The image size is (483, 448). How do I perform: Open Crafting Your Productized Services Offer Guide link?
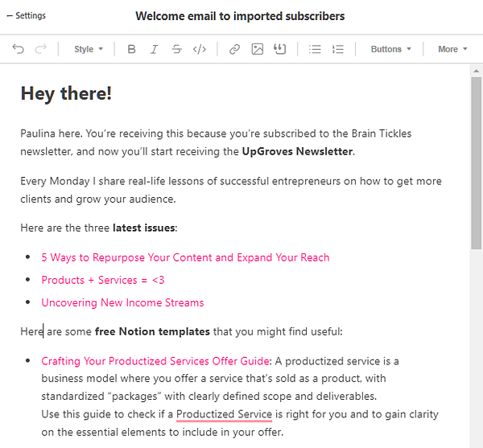[155, 361]
